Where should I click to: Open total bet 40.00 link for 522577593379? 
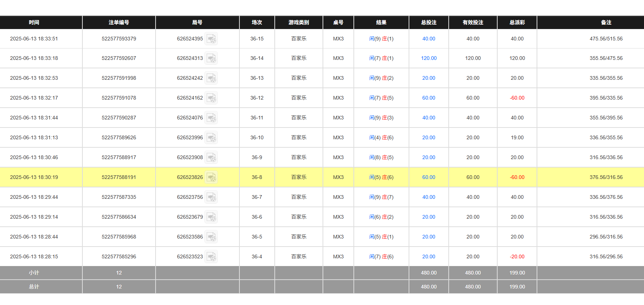[x=429, y=39]
